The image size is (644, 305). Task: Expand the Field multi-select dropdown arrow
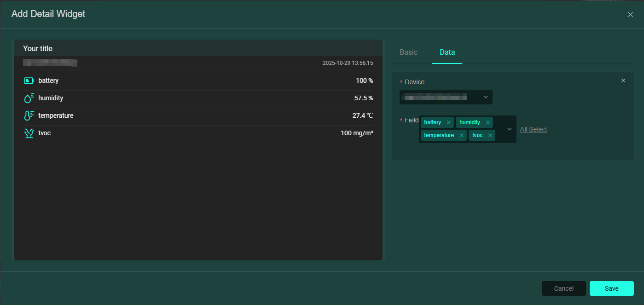coord(510,129)
